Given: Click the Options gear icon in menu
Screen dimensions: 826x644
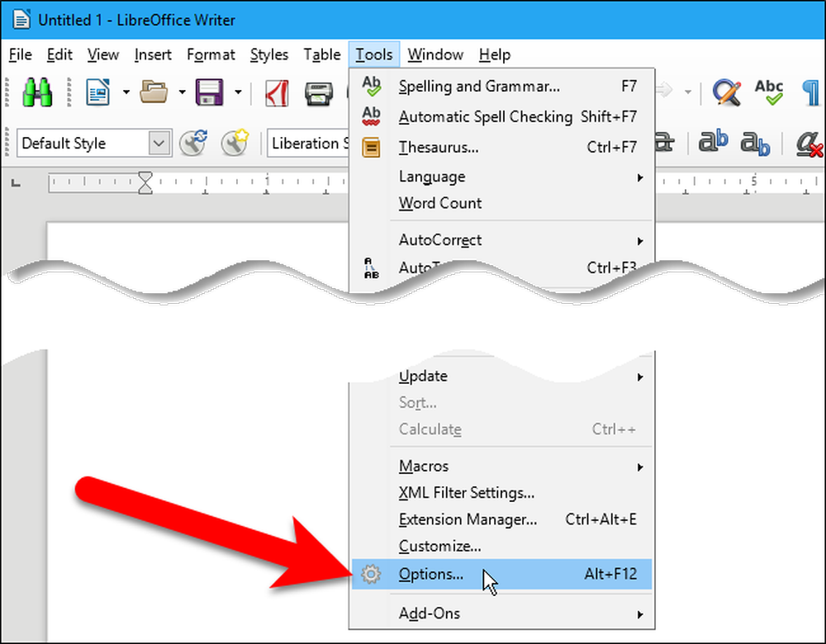Looking at the screenshot, I should 371,574.
